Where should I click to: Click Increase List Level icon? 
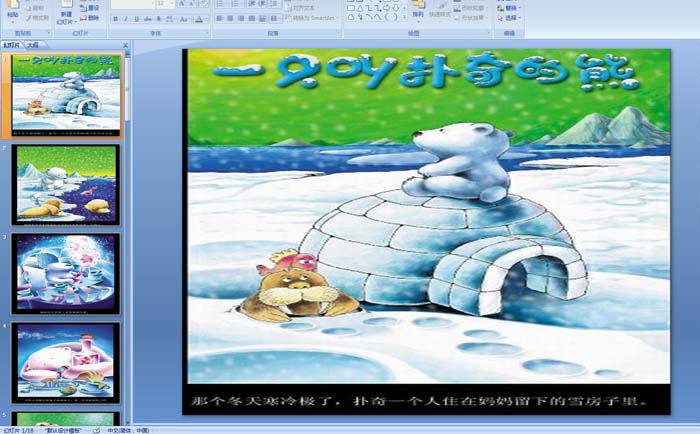tap(262, 4)
